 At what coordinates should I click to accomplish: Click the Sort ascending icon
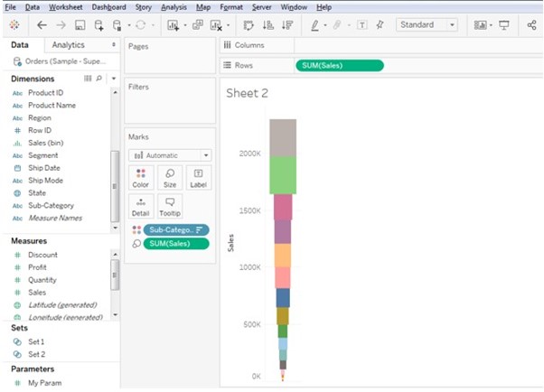(x=267, y=25)
